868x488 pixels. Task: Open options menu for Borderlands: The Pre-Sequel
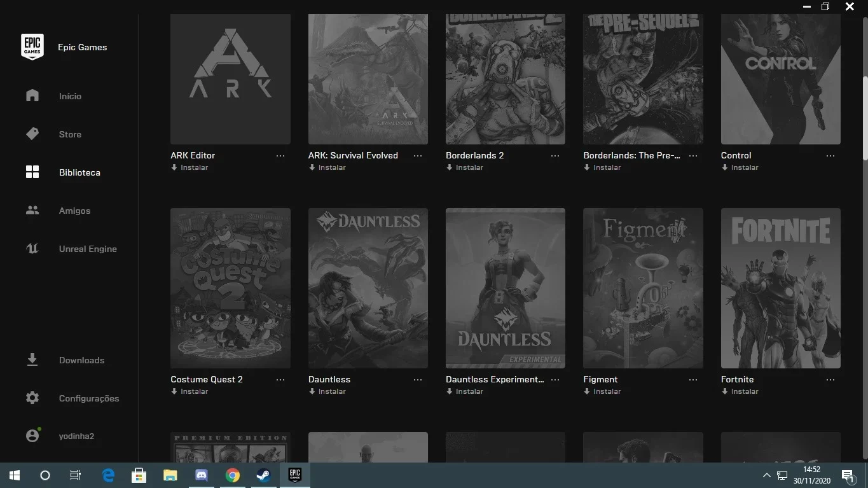click(693, 156)
